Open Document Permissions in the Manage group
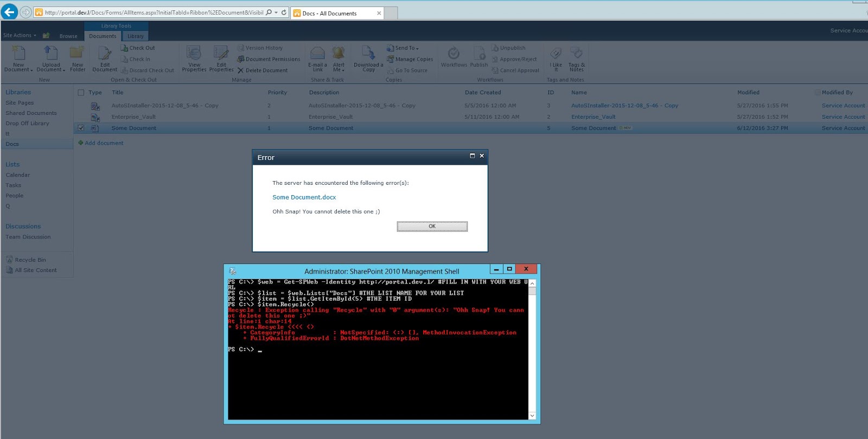This screenshot has height=439, width=868. 269,59
